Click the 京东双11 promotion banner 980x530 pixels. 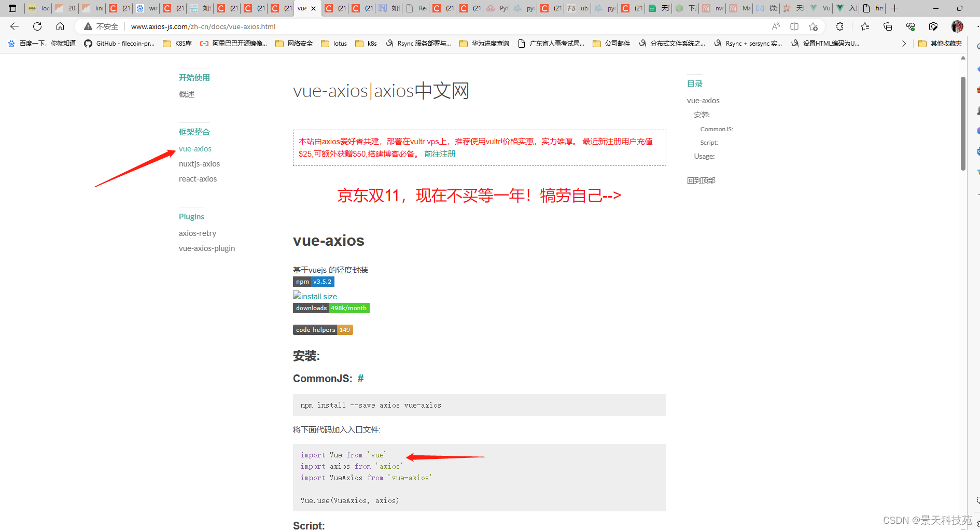pos(479,196)
